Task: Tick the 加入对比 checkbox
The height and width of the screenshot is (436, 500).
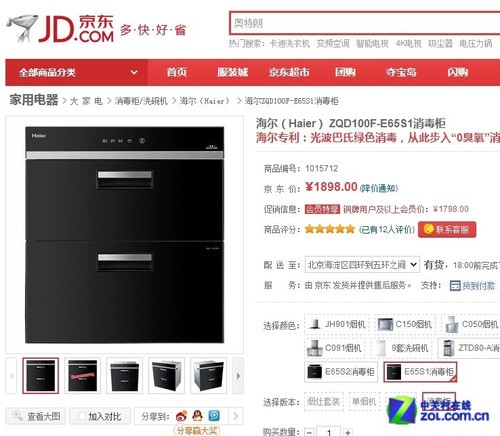Action: point(82,416)
